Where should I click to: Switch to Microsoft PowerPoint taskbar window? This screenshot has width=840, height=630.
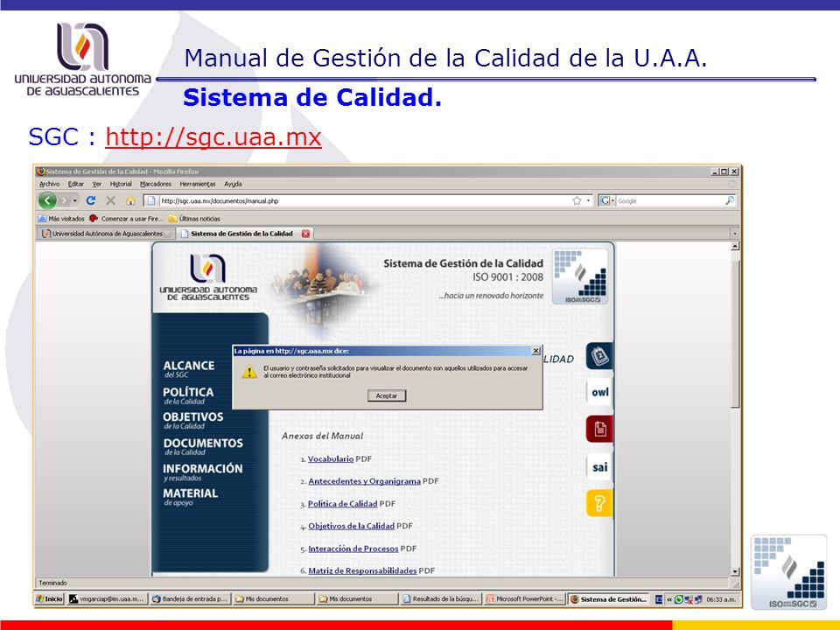[524, 598]
